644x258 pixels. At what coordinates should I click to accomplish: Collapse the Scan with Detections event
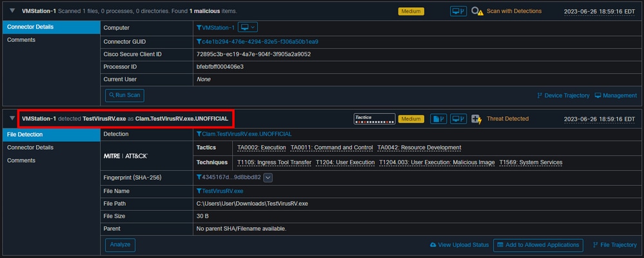pyautogui.click(x=12, y=11)
